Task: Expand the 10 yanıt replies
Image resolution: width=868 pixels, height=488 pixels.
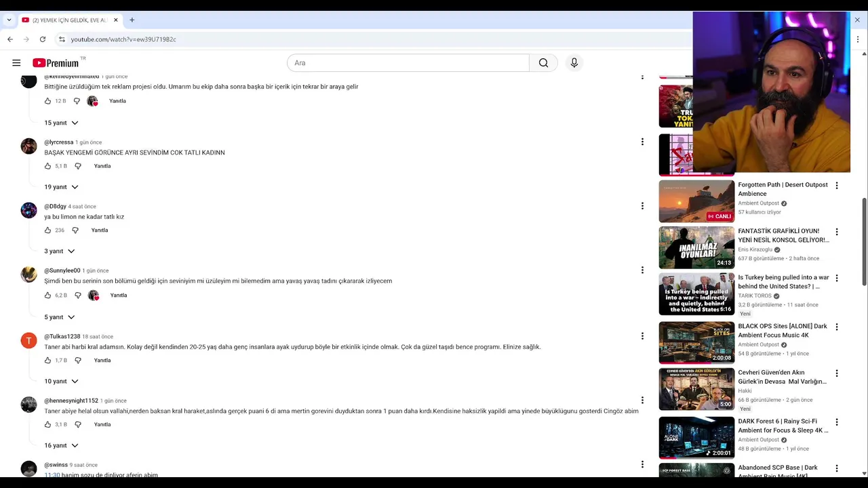Action: pyautogui.click(x=61, y=382)
